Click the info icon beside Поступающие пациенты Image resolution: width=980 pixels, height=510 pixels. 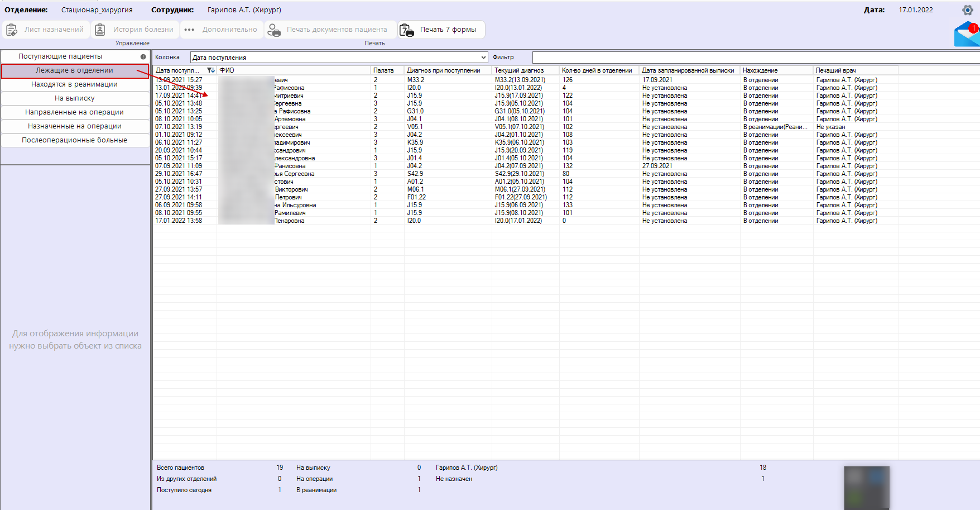coord(143,56)
